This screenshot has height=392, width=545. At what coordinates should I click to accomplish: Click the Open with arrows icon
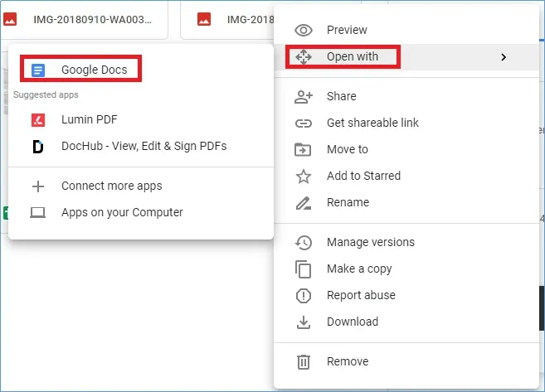(304, 56)
